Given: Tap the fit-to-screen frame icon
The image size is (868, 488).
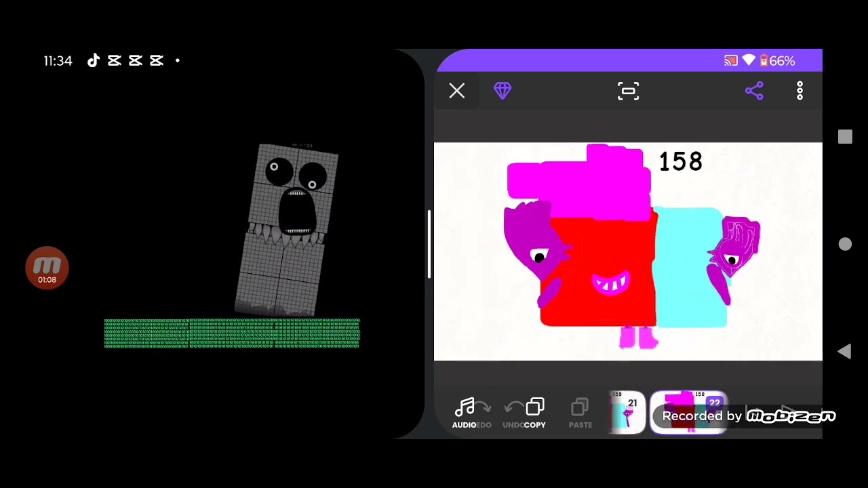Looking at the screenshot, I should 629,91.
